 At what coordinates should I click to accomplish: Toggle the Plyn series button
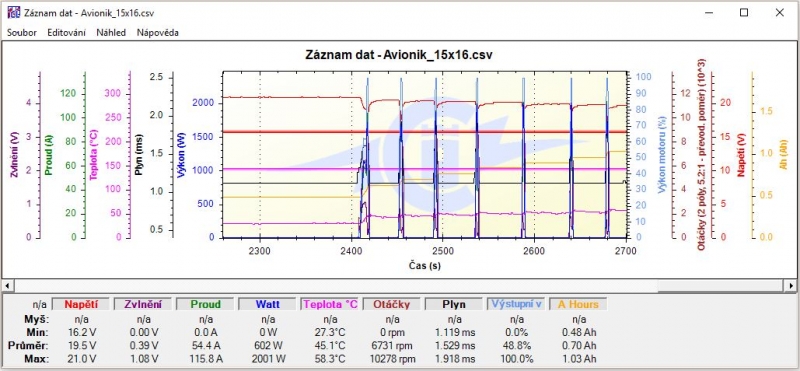[x=454, y=305]
